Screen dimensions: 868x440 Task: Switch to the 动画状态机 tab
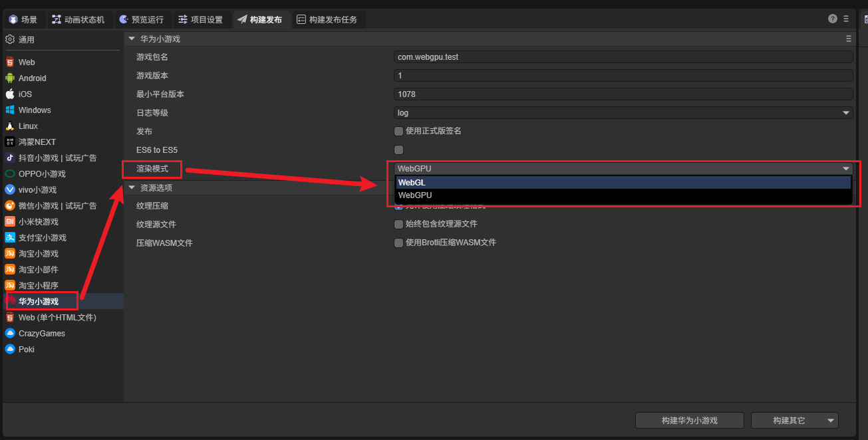pos(79,19)
